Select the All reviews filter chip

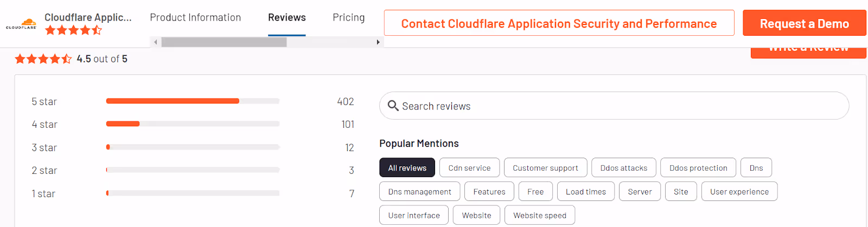tap(407, 168)
